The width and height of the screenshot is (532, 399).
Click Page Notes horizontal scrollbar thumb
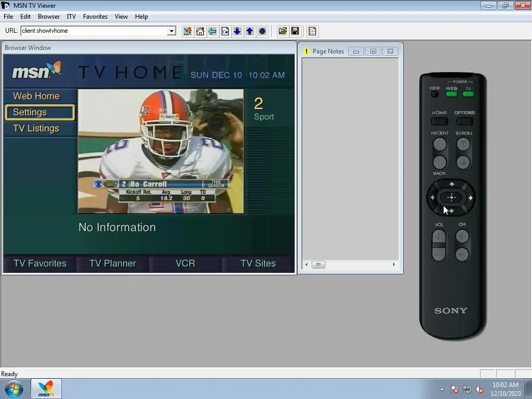[318, 264]
